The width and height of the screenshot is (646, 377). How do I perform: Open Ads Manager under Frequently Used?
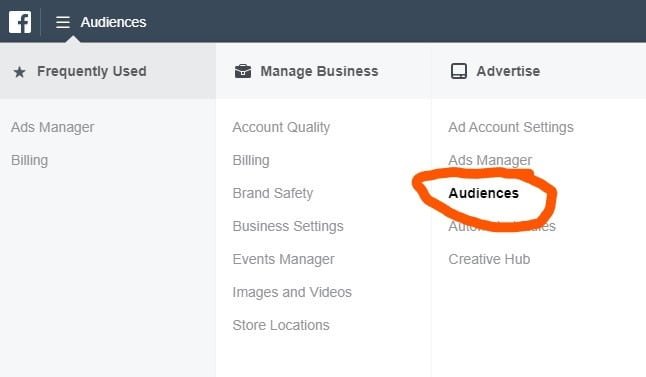coord(53,127)
